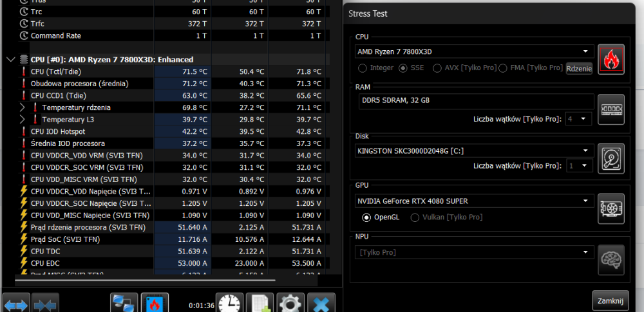The width and height of the screenshot is (644, 312).
Task: Click the NPU brain icon
Action: point(611,260)
